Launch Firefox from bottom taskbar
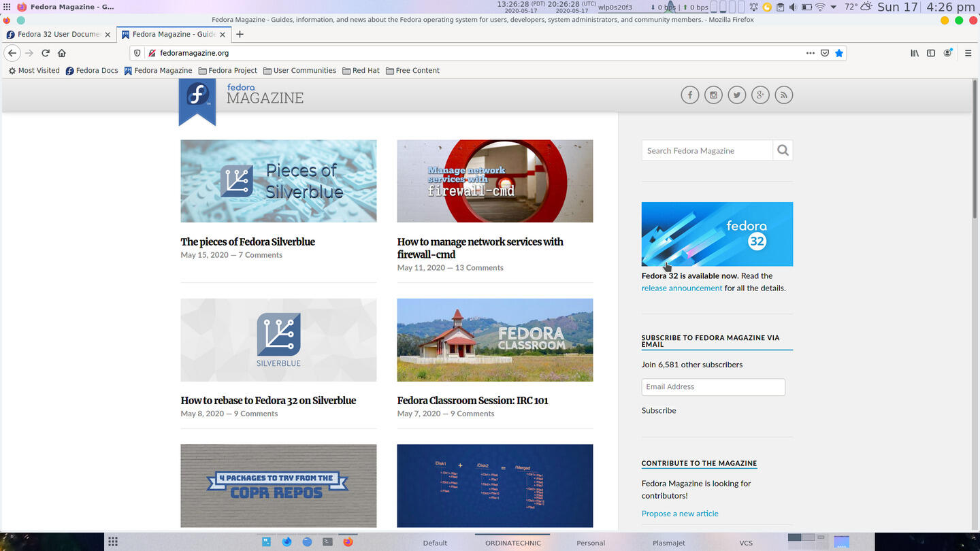The width and height of the screenshot is (980, 551). [x=348, y=542]
